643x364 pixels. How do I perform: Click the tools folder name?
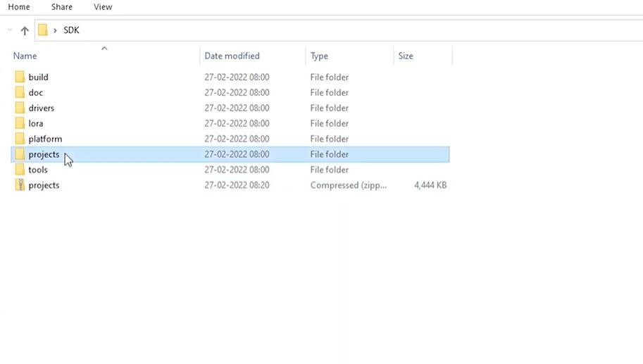tap(38, 170)
